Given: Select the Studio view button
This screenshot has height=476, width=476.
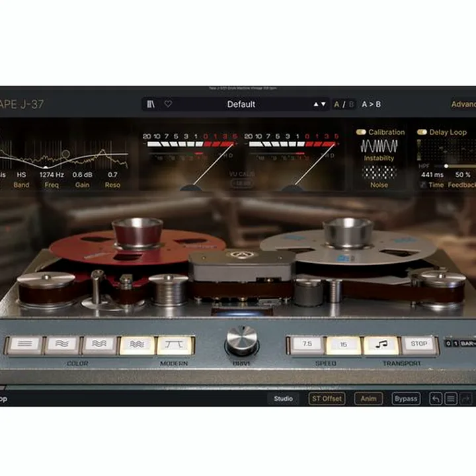Looking at the screenshot, I should [x=283, y=399].
